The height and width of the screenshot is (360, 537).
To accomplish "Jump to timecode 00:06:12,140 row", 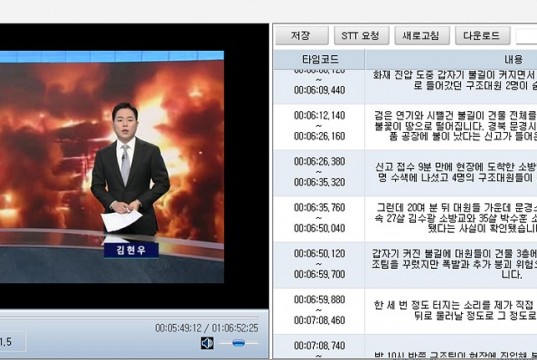I will pyautogui.click(x=319, y=126).
